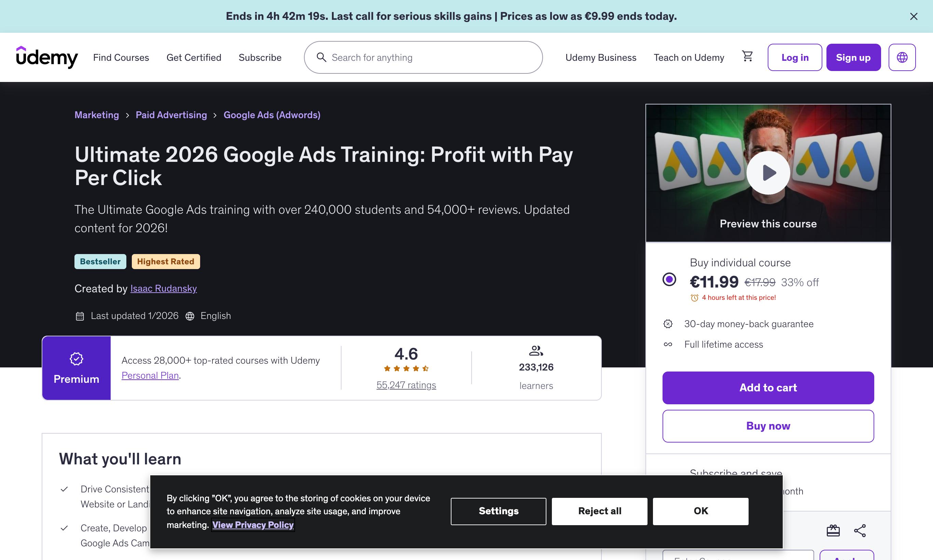Click the alarm clock icon by price timer

(695, 298)
